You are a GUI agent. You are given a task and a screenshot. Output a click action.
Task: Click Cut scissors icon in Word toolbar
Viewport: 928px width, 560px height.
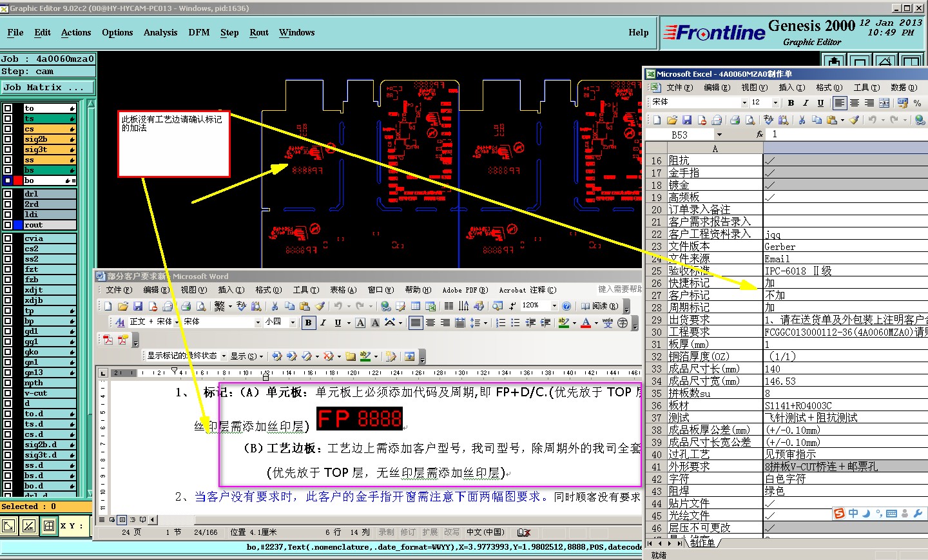coord(275,306)
